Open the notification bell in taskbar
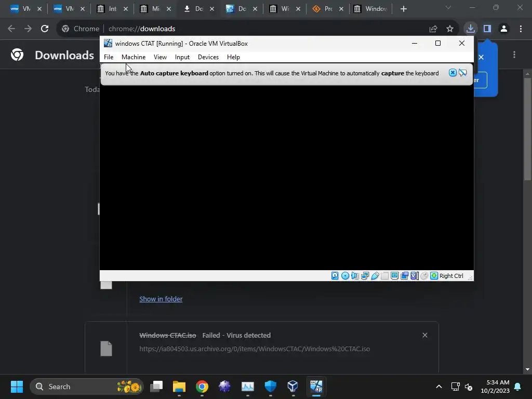The image size is (532, 399). pos(518,387)
